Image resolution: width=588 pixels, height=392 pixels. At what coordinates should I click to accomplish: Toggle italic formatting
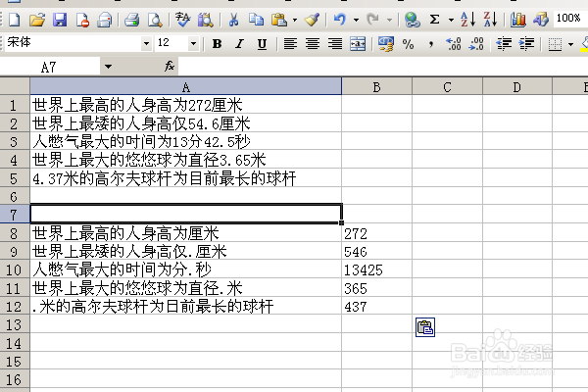click(239, 44)
